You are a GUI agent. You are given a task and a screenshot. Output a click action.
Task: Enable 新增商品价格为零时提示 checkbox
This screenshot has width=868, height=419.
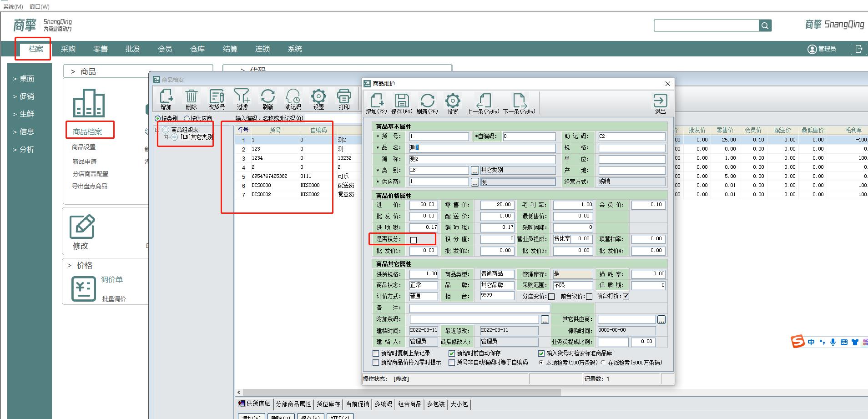[376, 363]
